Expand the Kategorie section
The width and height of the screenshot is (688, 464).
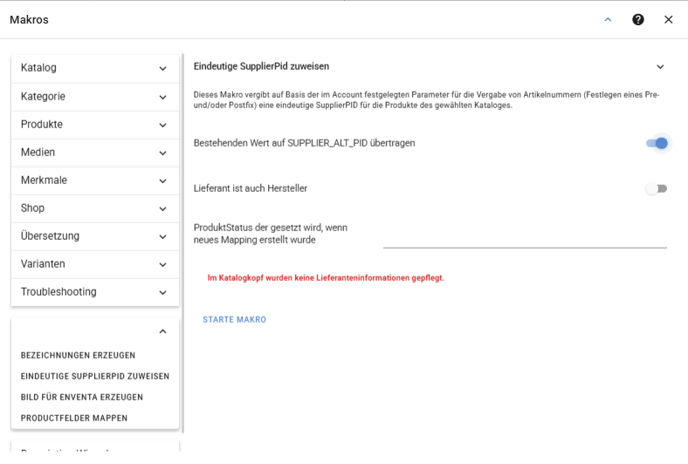click(x=95, y=97)
